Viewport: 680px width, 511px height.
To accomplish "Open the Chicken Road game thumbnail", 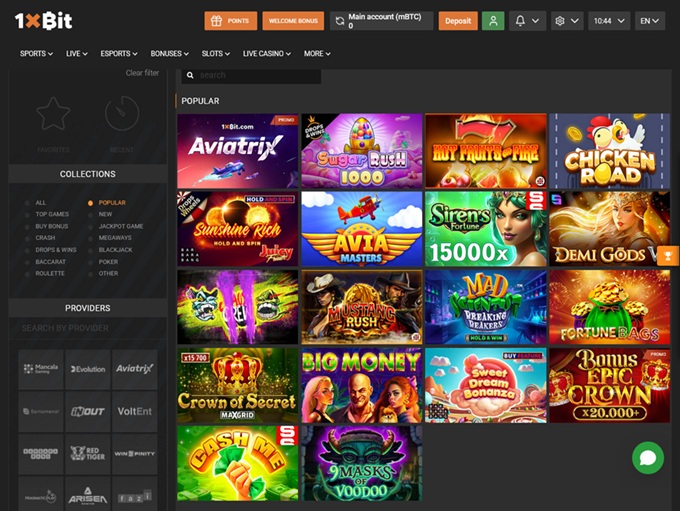I will (609, 151).
